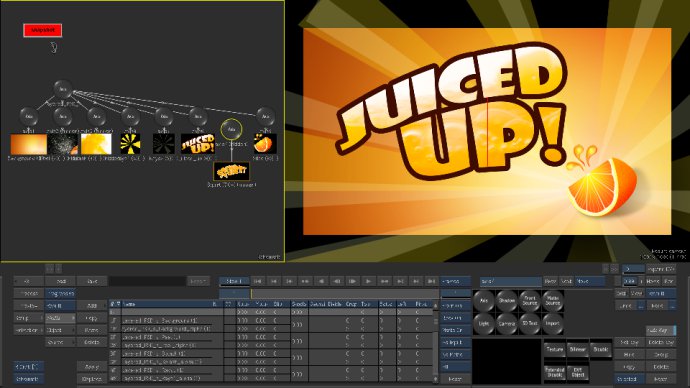Select the yellow-highlighted Axis node in schematic
The width and height of the screenshot is (690, 388).
coord(231,129)
